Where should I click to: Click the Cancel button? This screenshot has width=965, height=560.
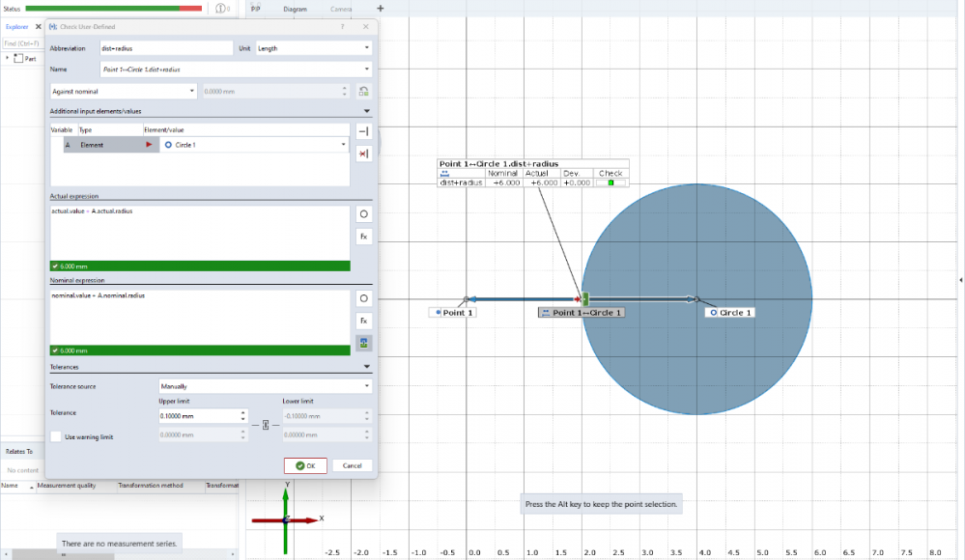[x=353, y=465]
